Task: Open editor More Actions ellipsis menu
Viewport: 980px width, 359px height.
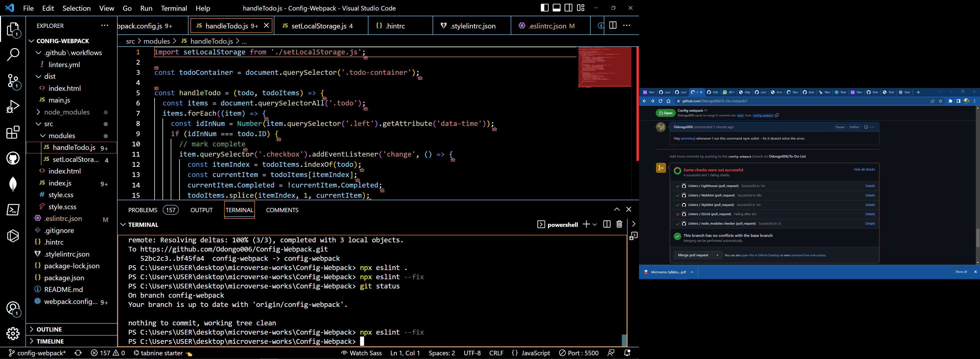Action: point(627,25)
